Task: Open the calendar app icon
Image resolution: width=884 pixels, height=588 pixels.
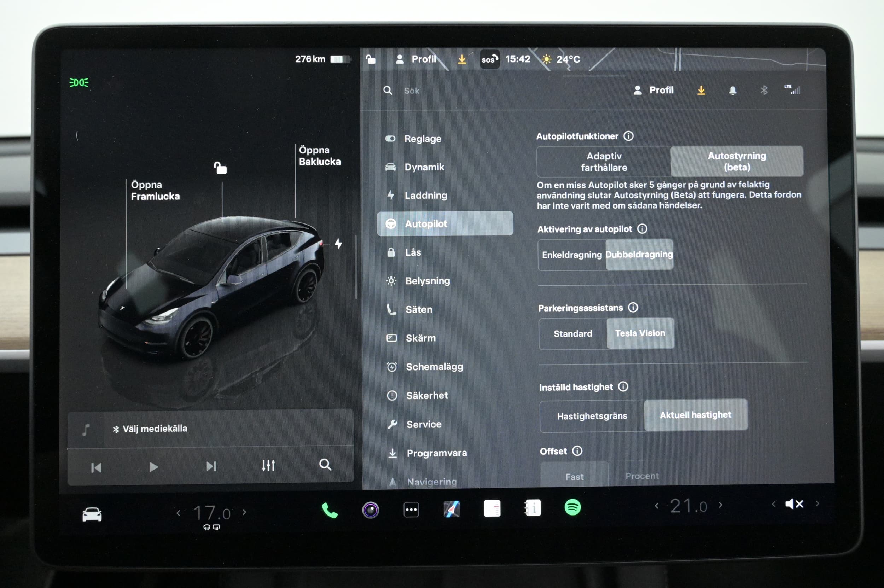Action: (492, 509)
